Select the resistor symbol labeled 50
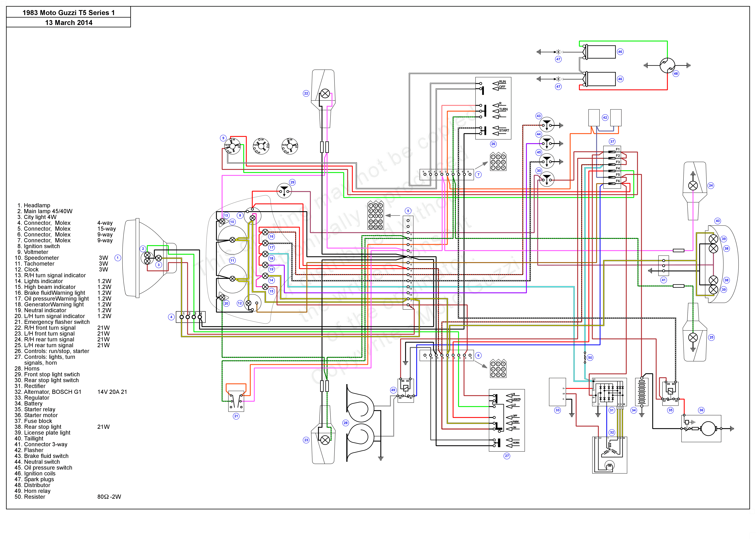Image resolution: width=756 pixels, height=539 pixels. click(x=585, y=357)
